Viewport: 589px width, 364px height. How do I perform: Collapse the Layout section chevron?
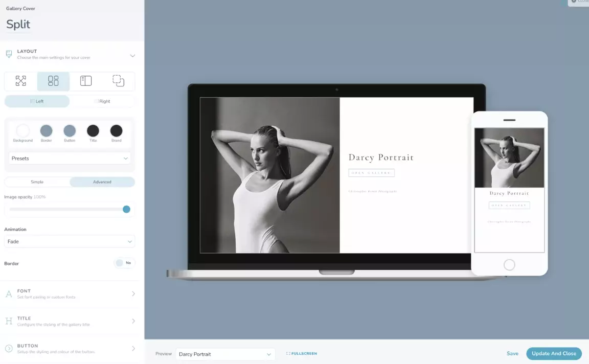coord(132,56)
